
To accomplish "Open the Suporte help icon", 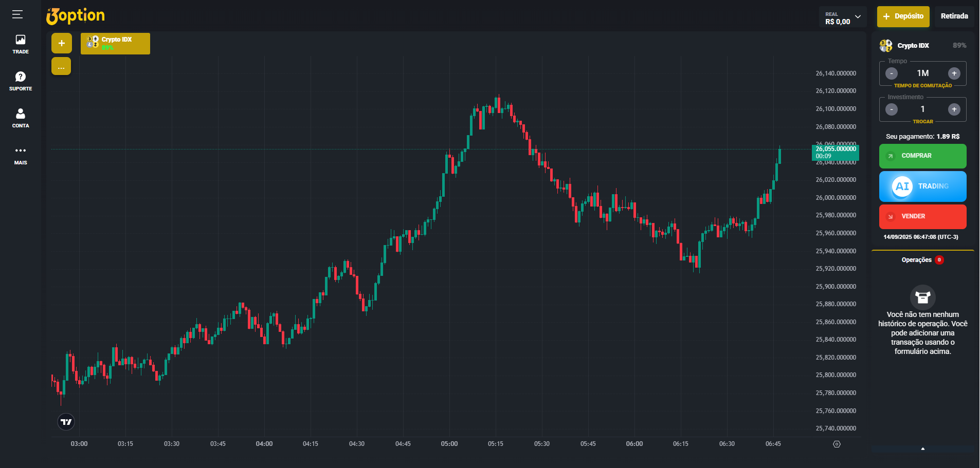I will pyautogui.click(x=21, y=81).
